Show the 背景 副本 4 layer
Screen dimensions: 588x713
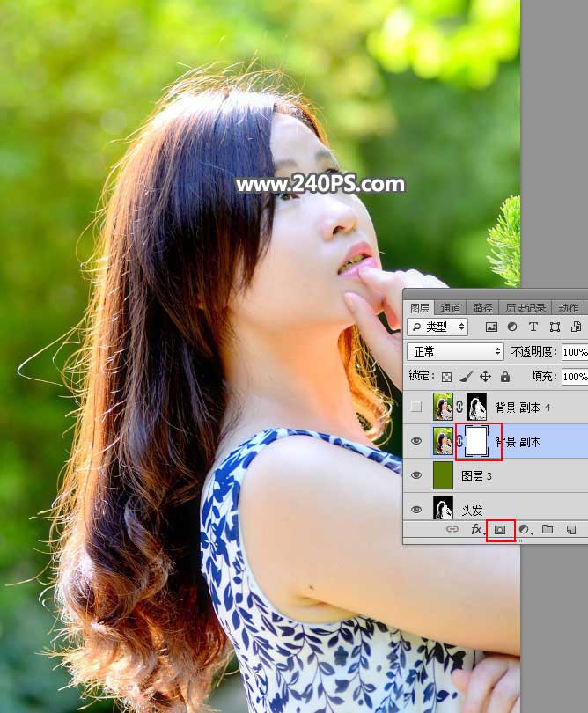tap(417, 408)
